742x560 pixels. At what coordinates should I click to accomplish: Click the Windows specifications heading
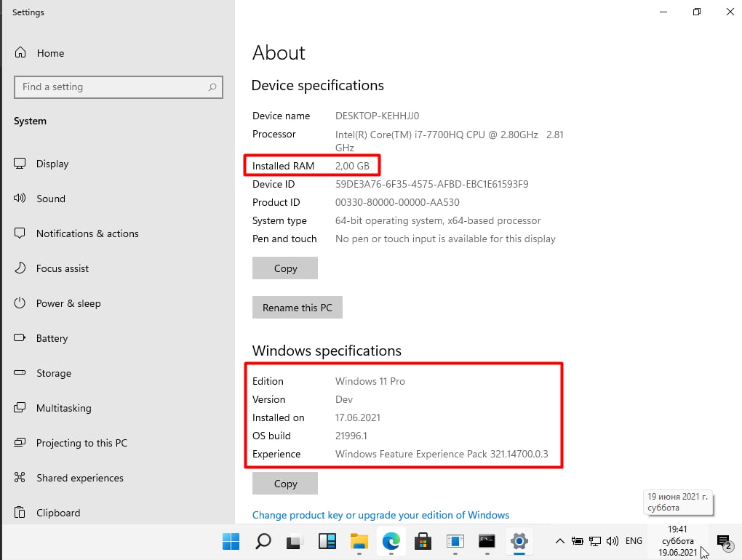[327, 351]
